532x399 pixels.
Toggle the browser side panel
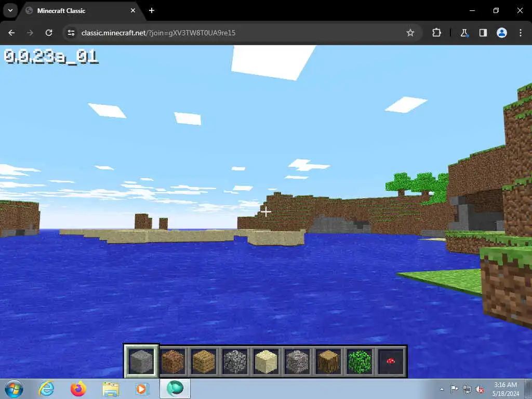pyautogui.click(x=483, y=33)
